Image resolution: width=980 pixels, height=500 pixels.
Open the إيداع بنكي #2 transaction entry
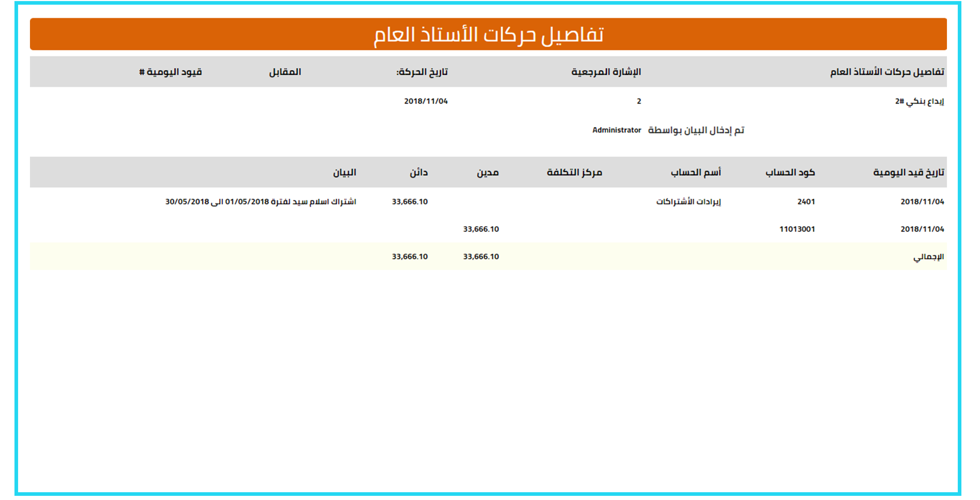click(x=919, y=101)
